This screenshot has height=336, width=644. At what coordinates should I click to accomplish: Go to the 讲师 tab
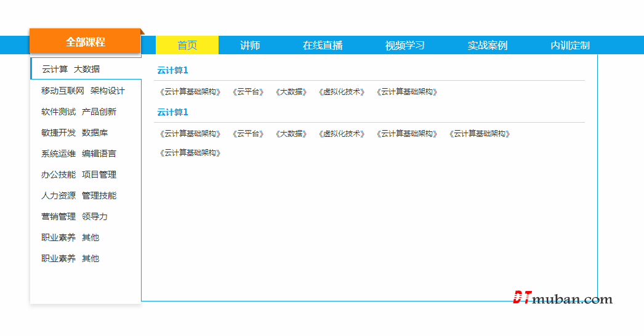point(250,45)
